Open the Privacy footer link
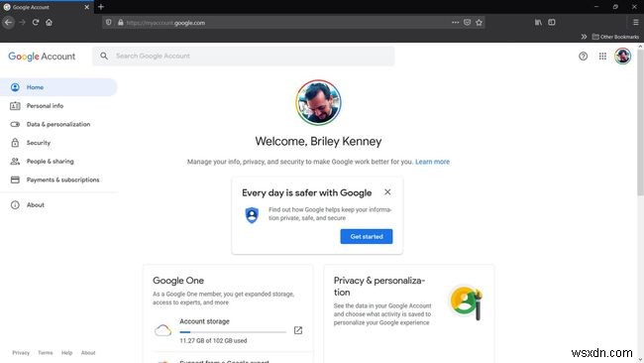Viewport: 644px width, 363px height. click(21, 353)
